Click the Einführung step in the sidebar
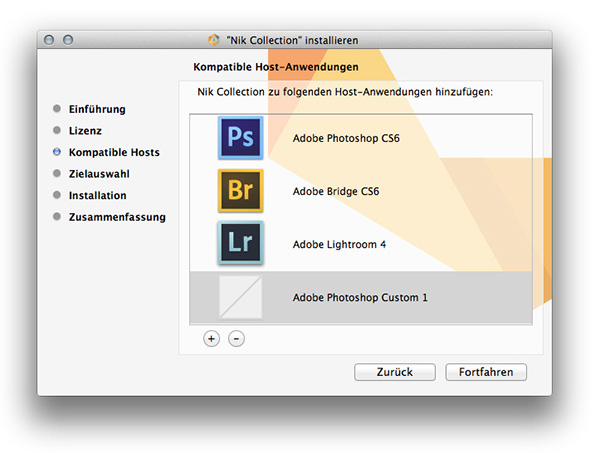The image size is (600, 453). coord(97,109)
